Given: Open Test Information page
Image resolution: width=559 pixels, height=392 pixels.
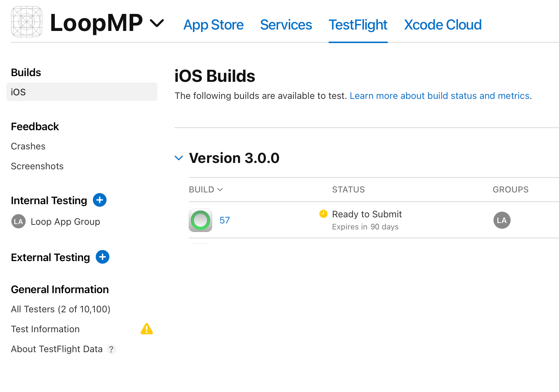Looking at the screenshot, I should [x=45, y=329].
